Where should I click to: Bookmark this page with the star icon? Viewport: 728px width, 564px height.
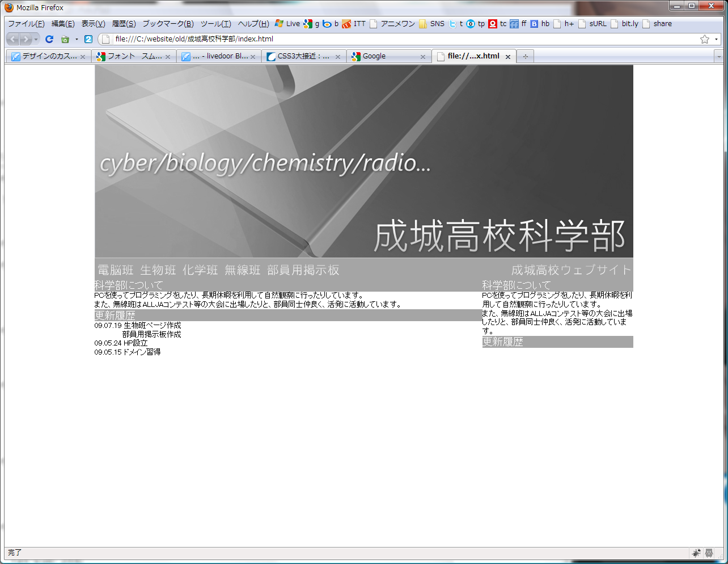pyautogui.click(x=705, y=39)
